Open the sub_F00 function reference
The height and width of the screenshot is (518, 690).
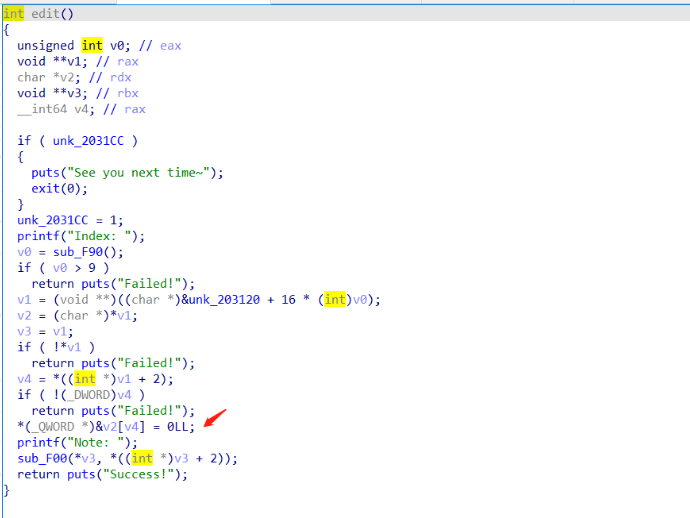(x=41, y=458)
